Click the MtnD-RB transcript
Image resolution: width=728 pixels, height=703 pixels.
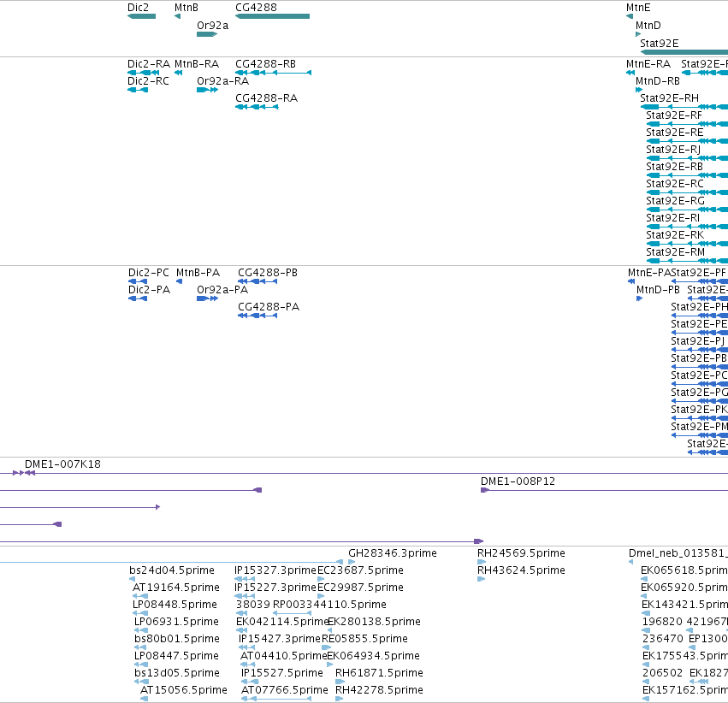coord(639,90)
